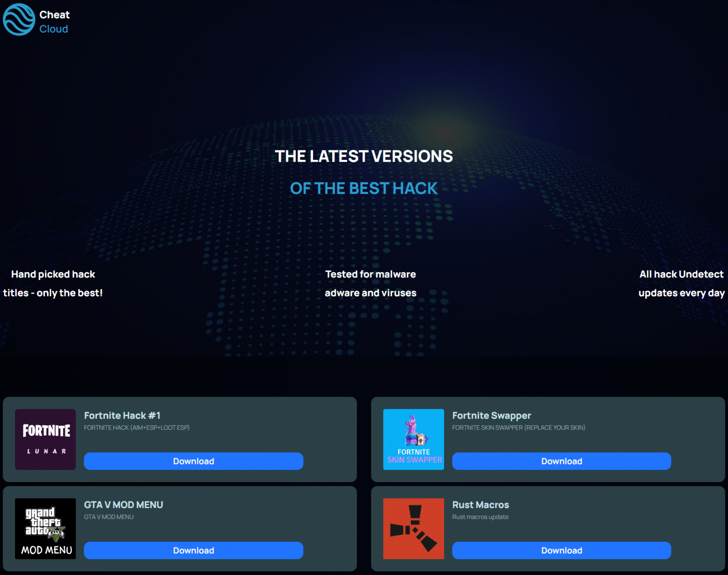728x575 pixels.
Task: Open the Grand Theft Auto Mod Menu thumbnail
Action: tap(45, 529)
